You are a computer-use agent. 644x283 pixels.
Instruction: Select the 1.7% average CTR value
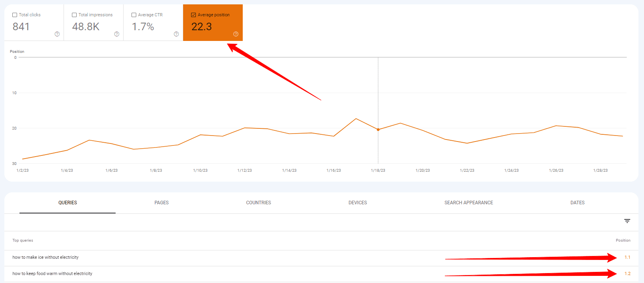pos(143,27)
